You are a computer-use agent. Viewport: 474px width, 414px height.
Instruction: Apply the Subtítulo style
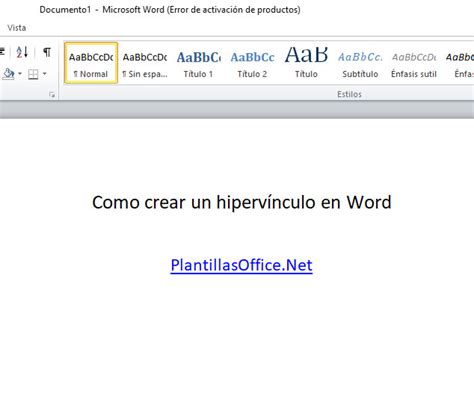tap(360, 63)
